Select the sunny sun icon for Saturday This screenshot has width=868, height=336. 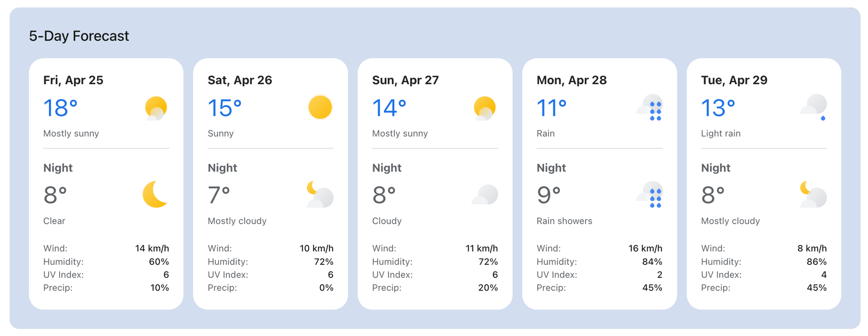pos(321,107)
